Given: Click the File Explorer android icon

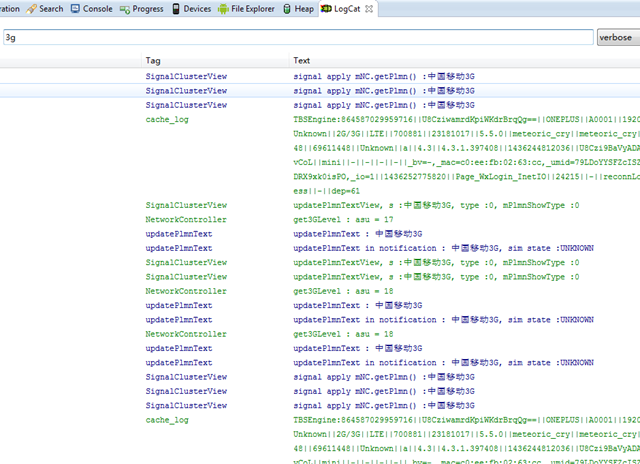Looking at the screenshot, I should click(x=223, y=9).
